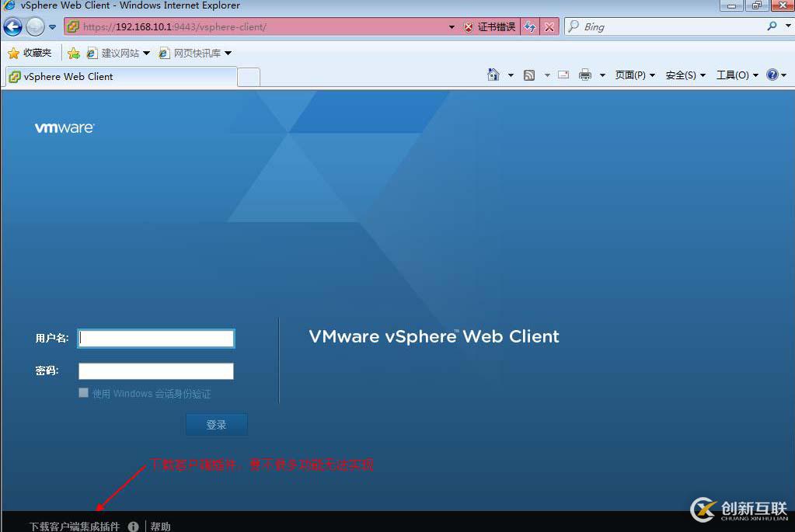The image size is (795, 532).
Task: Click the Read Mail icon
Action: tap(563, 75)
